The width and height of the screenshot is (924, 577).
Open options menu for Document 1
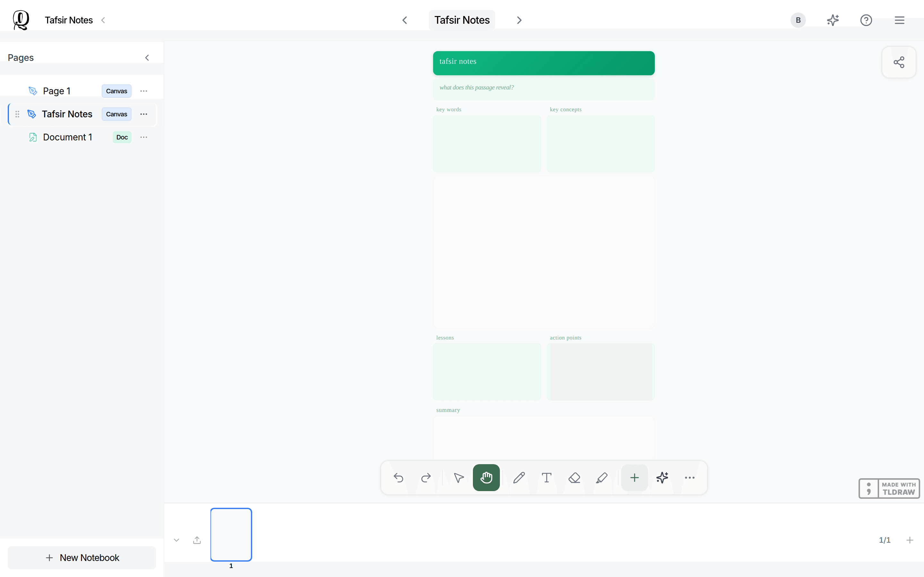pos(143,137)
